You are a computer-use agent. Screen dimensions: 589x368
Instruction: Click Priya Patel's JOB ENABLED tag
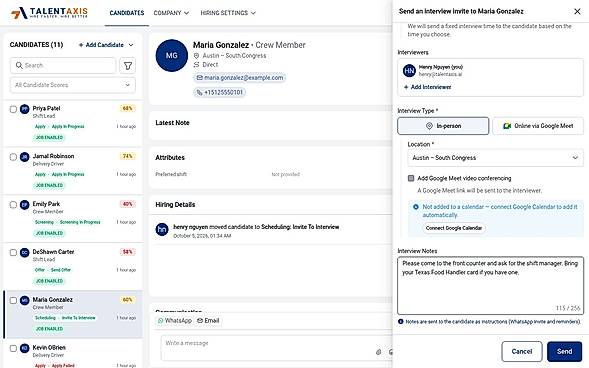coord(49,137)
